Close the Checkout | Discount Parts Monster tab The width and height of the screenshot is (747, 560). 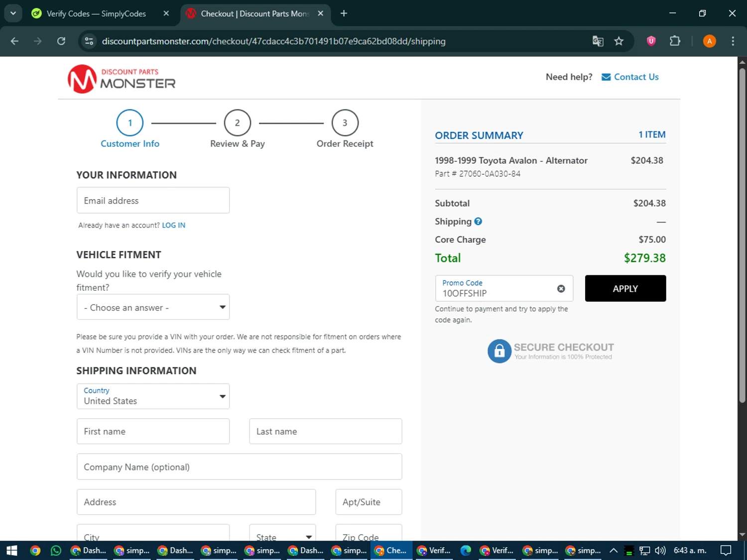[x=321, y=13]
